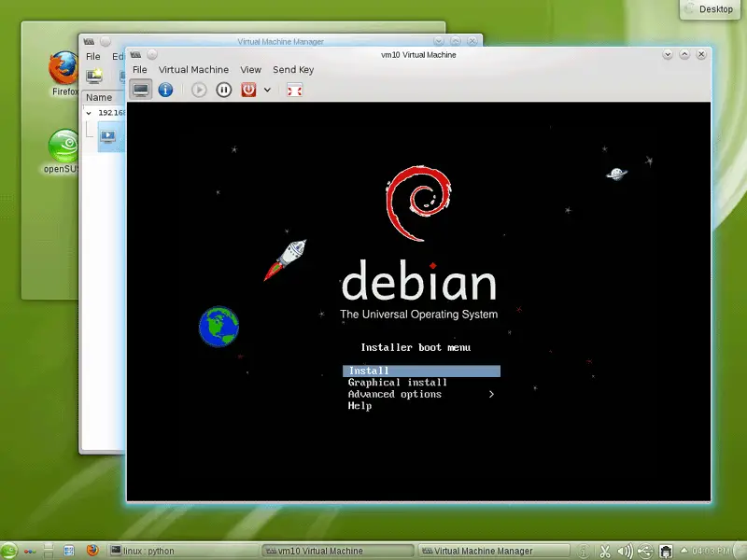Click the clock showing 04:03 PM
Screen dimensions: 747x560
coord(711,551)
